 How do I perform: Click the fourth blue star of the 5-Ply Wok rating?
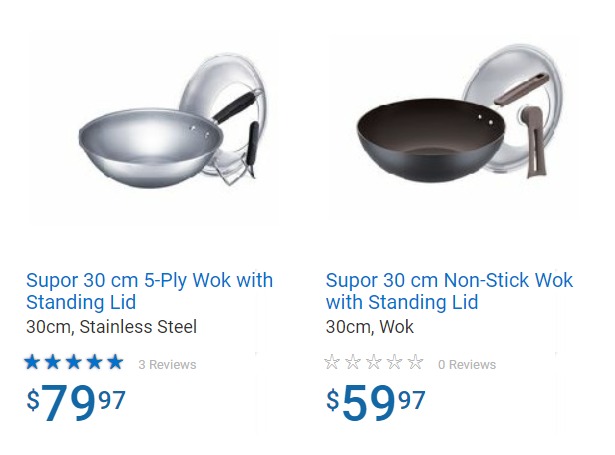pyautogui.click(x=95, y=362)
